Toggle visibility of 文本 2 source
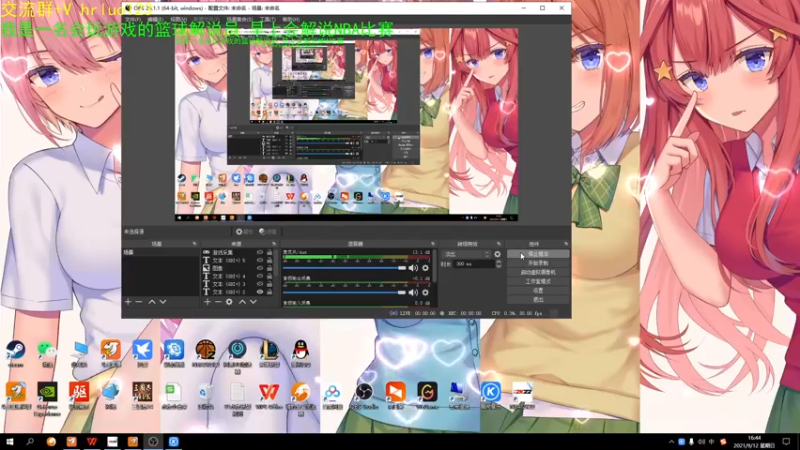 coord(260,292)
